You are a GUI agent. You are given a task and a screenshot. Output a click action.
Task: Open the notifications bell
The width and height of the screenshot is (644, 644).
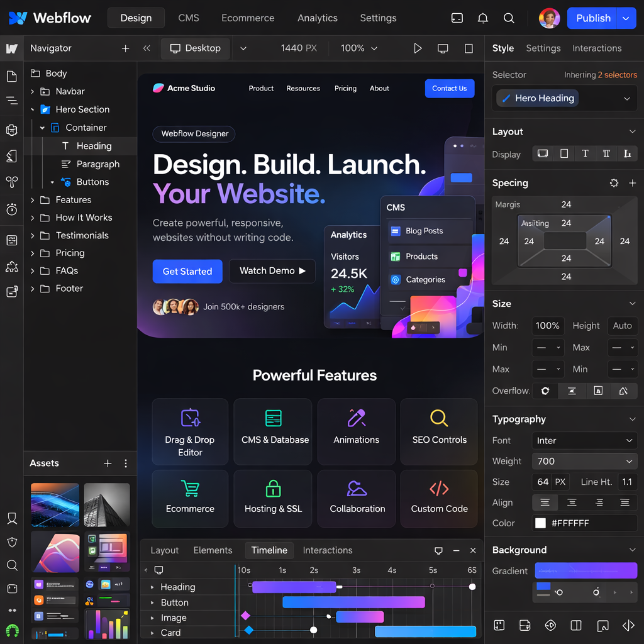pos(483,18)
